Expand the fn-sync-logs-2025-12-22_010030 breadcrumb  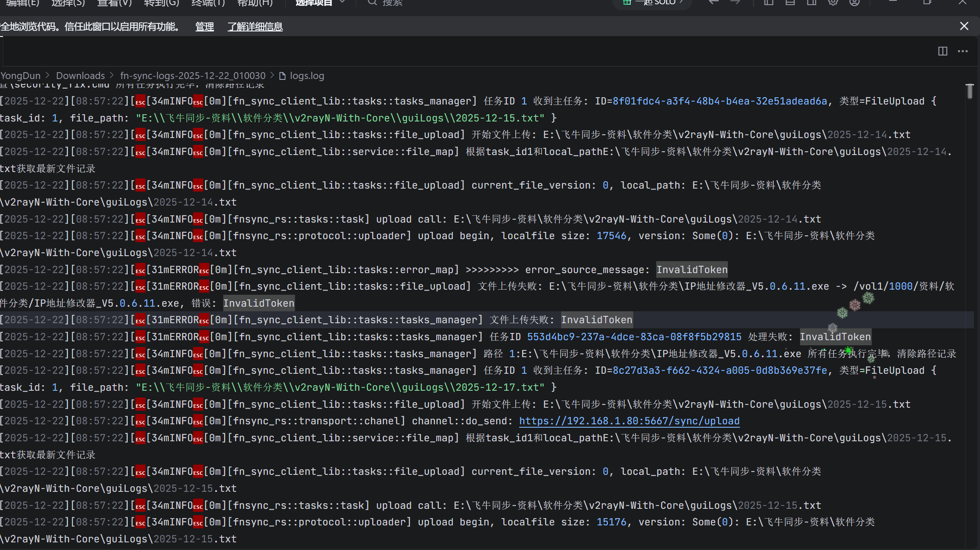(193, 76)
